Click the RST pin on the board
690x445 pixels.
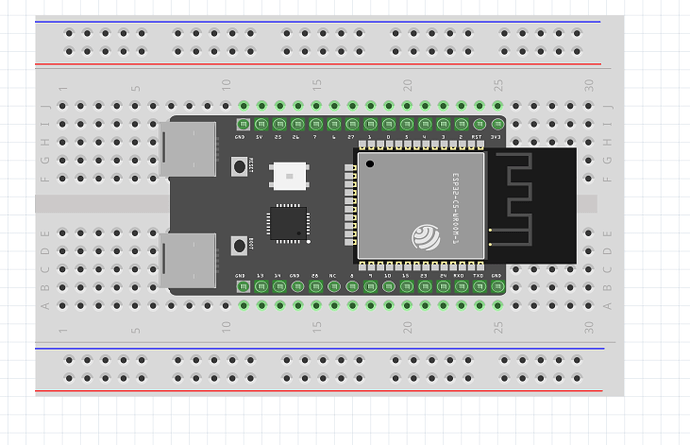pyautogui.click(x=479, y=125)
